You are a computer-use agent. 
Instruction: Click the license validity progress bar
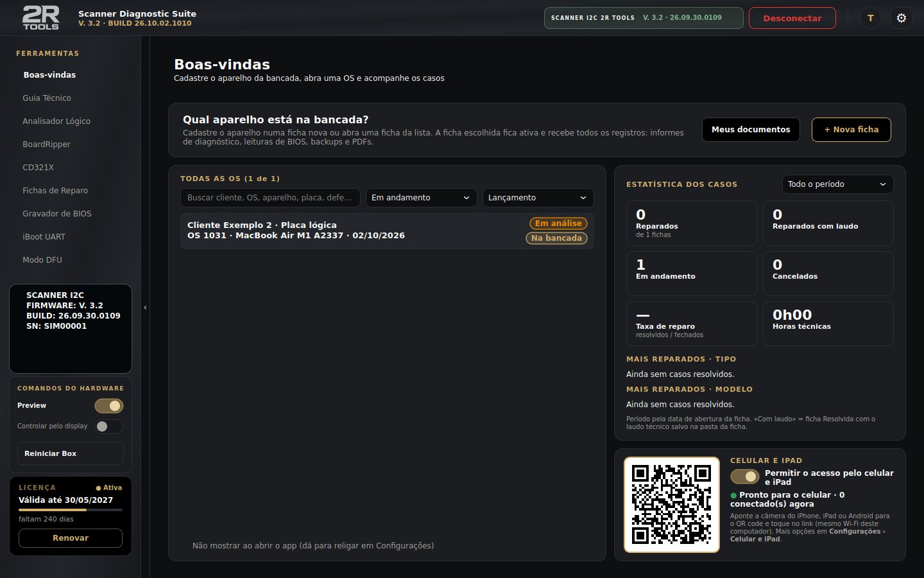[x=71, y=510]
